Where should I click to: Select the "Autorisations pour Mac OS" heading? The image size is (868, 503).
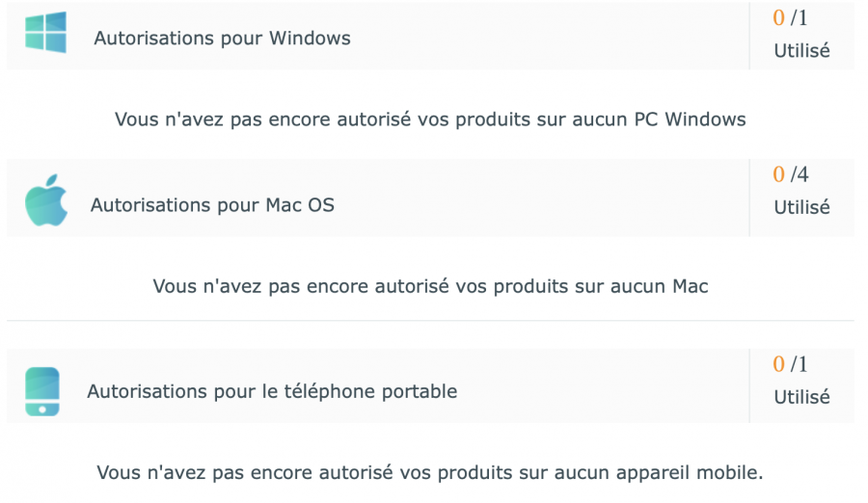(212, 205)
